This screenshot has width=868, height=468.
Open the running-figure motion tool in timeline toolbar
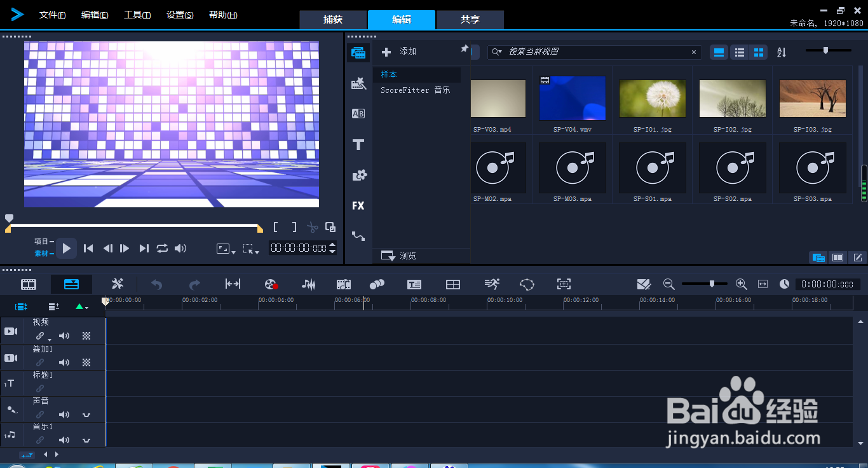tap(491, 284)
